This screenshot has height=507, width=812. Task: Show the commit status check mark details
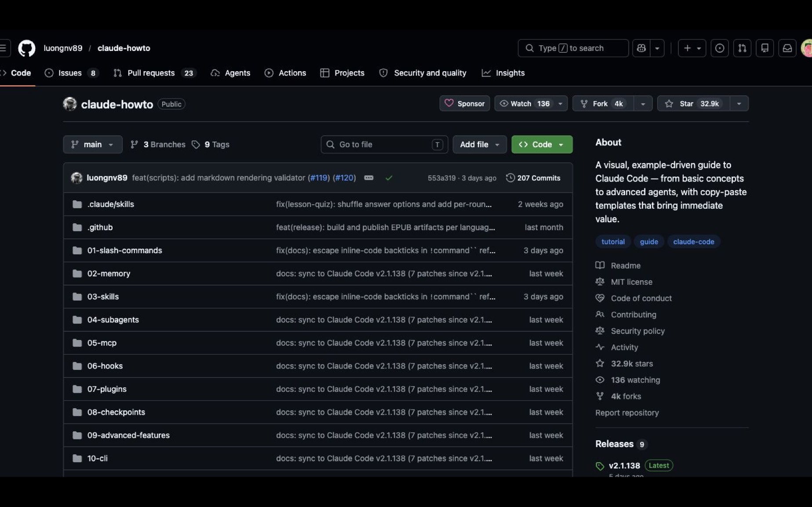click(x=389, y=178)
